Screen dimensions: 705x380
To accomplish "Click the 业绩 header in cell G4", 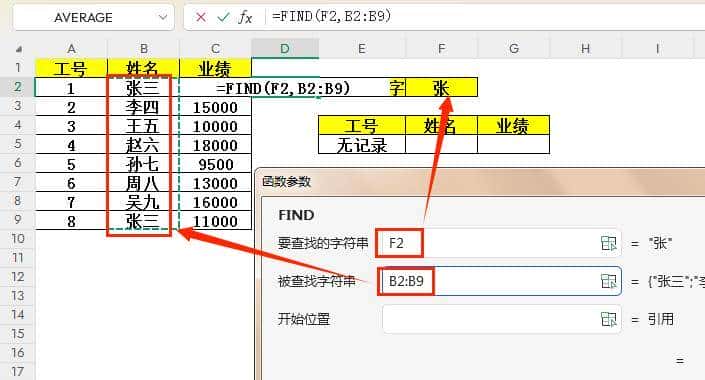I will pyautogui.click(x=513, y=125).
